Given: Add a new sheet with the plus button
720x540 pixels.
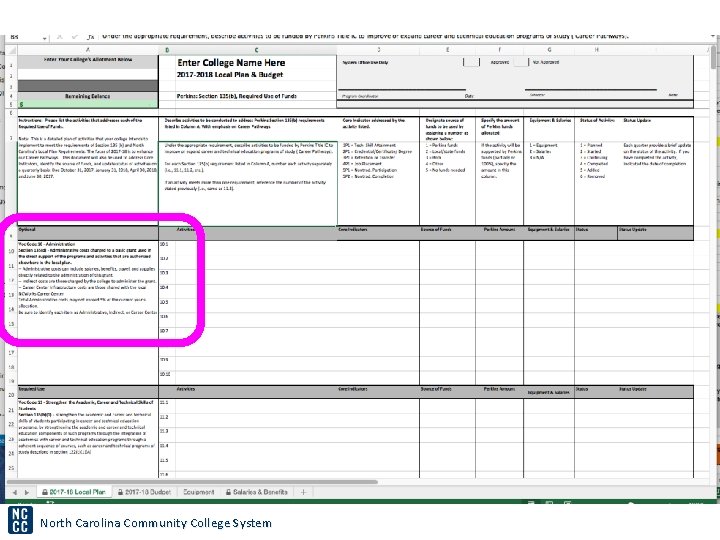Looking at the screenshot, I should tap(303, 492).
